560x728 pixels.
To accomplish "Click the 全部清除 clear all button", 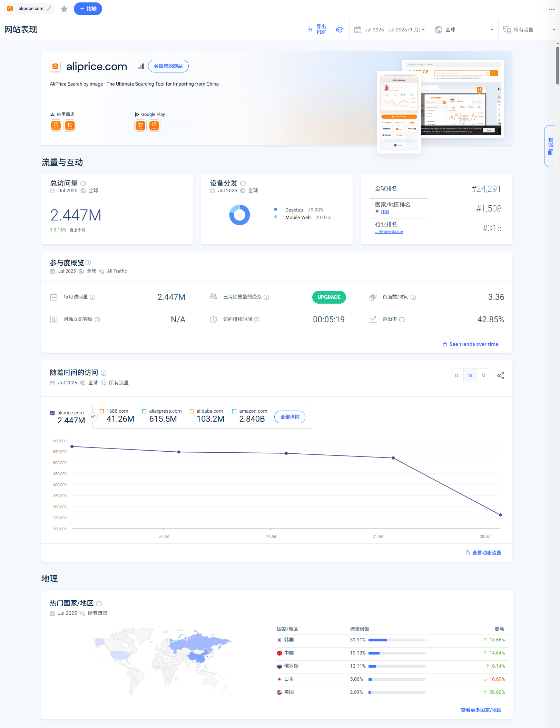I will [290, 417].
